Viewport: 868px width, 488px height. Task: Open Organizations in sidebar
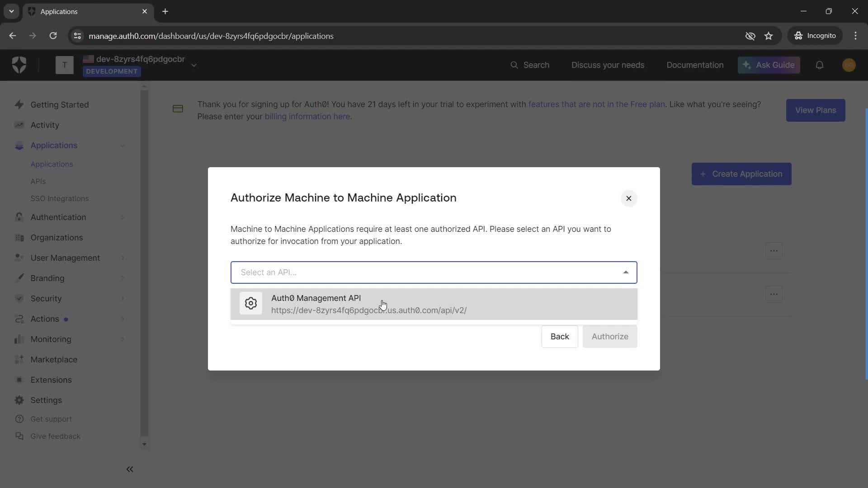[x=57, y=237]
